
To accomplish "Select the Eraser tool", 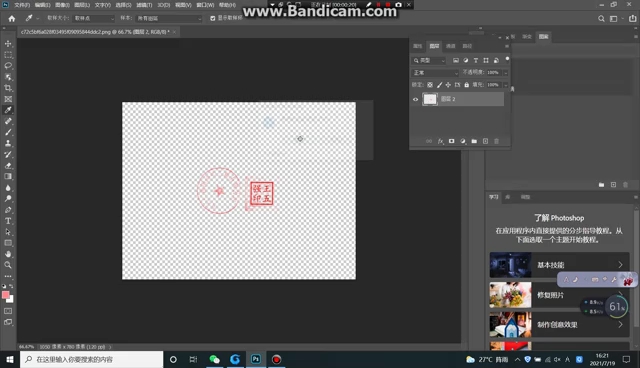I will tap(8, 166).
